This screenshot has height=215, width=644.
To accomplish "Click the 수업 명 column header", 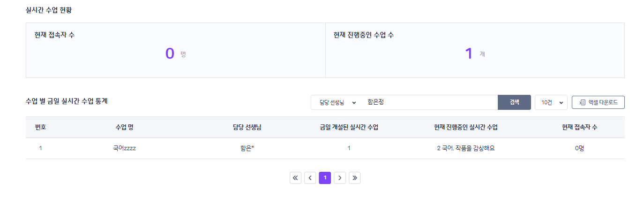I will [x=124, y=127].
